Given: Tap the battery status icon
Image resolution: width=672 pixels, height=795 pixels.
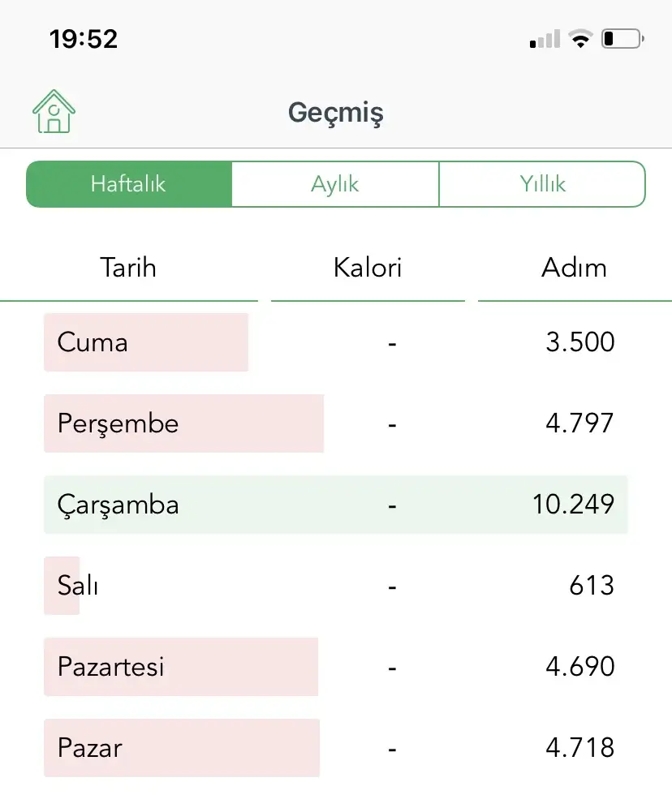Looking at the screenshot, I should pos(622,39).
